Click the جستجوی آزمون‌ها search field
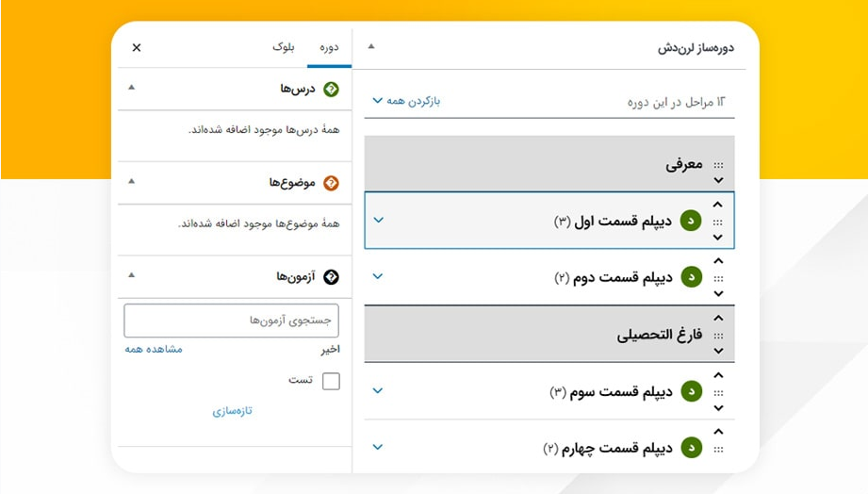The image size is (868, 494). coord(232,321)
